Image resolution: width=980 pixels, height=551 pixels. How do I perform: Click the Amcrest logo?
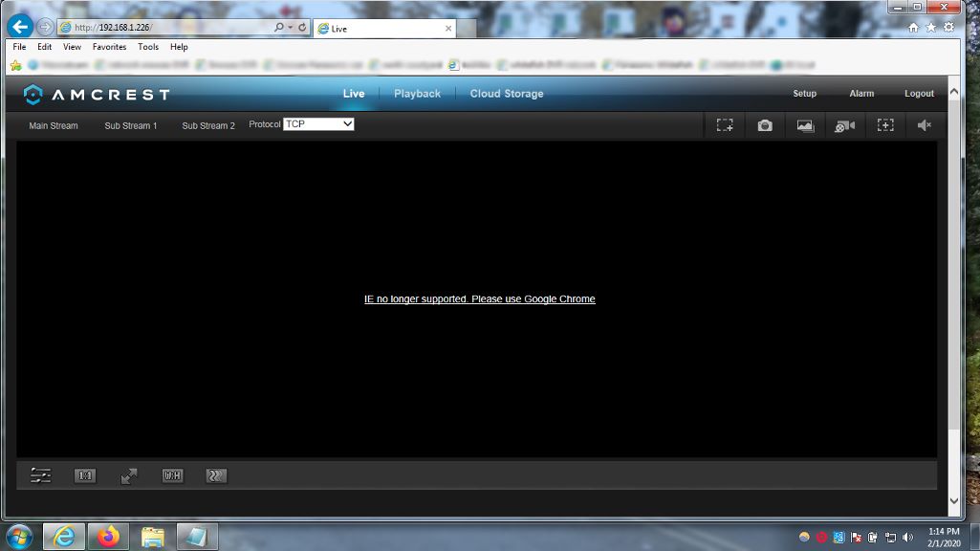click(97, 95)
